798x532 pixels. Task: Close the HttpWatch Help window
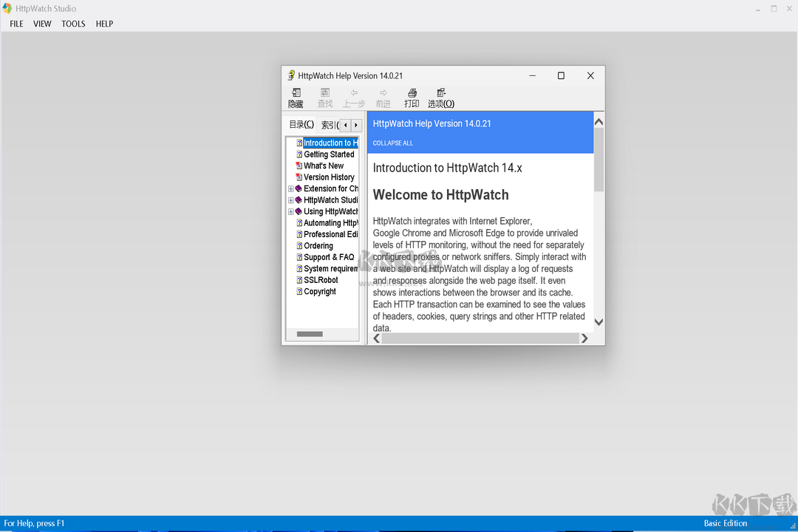590,75
